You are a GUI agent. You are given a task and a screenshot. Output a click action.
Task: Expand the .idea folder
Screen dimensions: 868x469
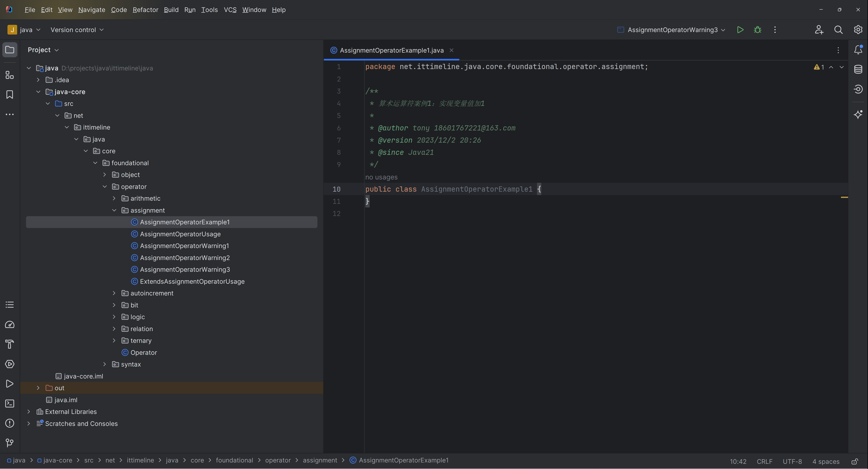[38, 80]
